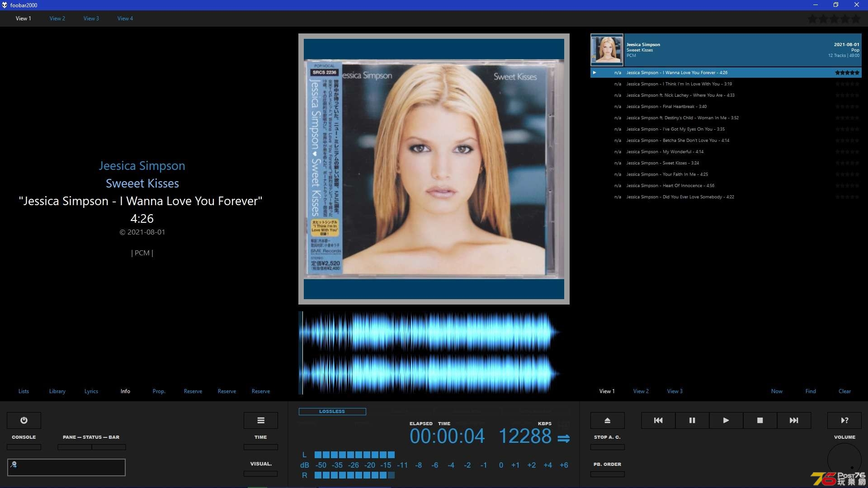Image resolution: width=868 pixels, height=488 pixels.
Task: Toggle the Console button
Action: coord(24,447)
